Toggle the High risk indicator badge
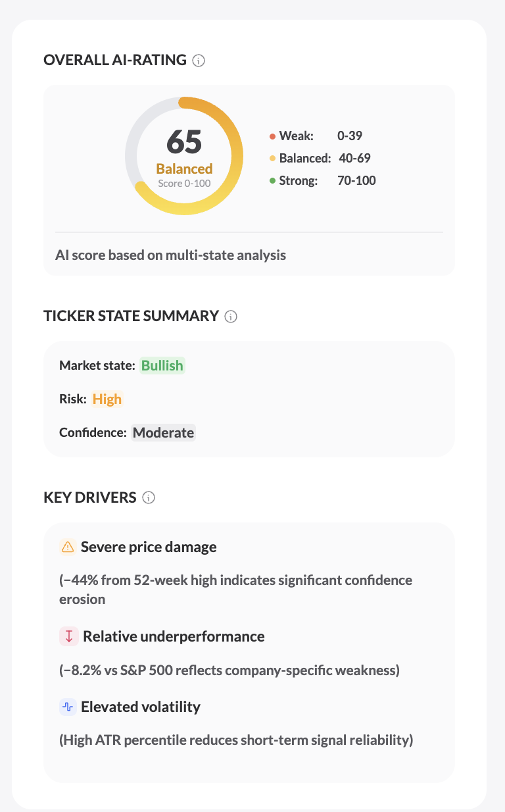The height and width of the screenshot is (812, 505). click(107, 399)
